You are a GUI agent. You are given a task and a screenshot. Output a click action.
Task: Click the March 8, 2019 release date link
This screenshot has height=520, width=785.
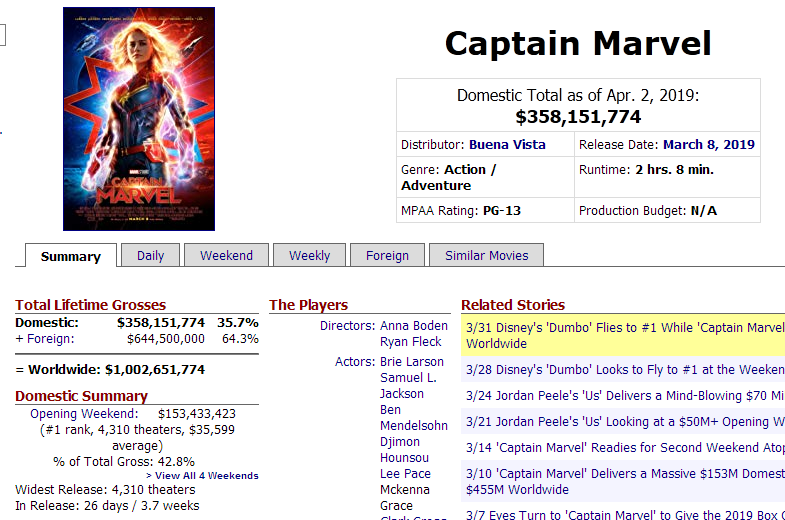pyautogui.click(x=708, y=144)
